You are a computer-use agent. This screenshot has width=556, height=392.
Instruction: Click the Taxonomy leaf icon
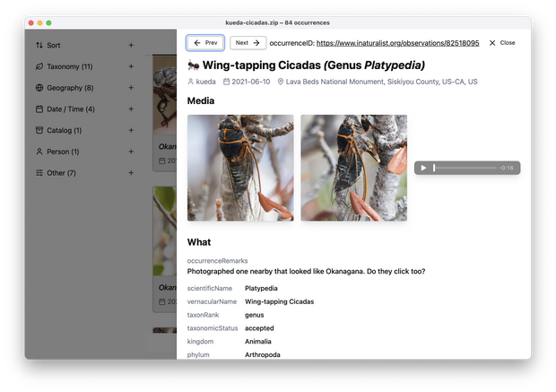(39, 66)
